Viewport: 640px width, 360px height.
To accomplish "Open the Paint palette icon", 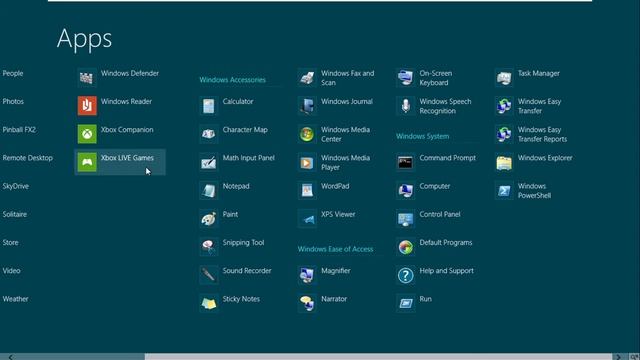I will coord(209,218).
